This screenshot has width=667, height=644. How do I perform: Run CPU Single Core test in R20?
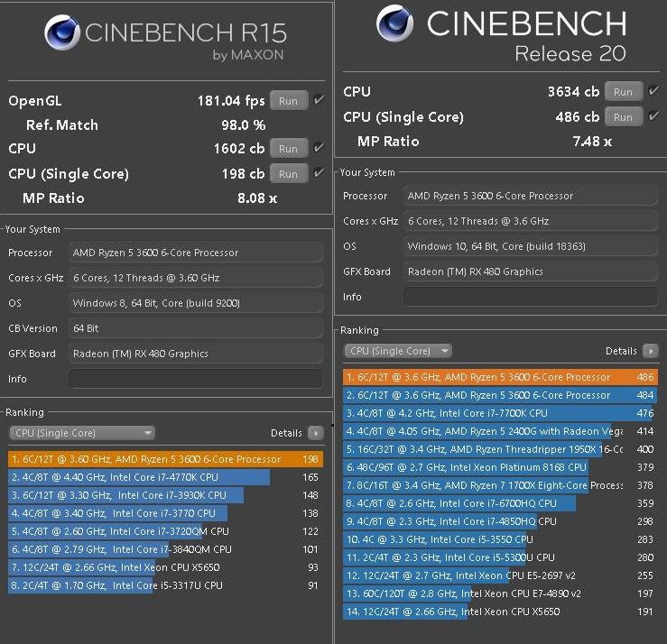pos(623,116)
